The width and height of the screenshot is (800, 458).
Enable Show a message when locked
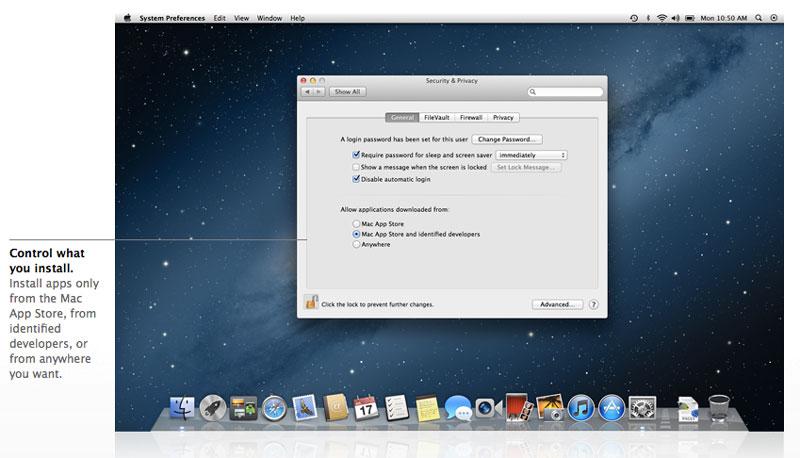356,167
